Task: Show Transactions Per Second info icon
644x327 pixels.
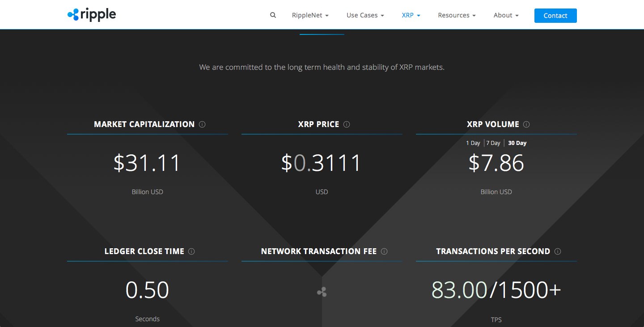Action: (x=558, y=251)
